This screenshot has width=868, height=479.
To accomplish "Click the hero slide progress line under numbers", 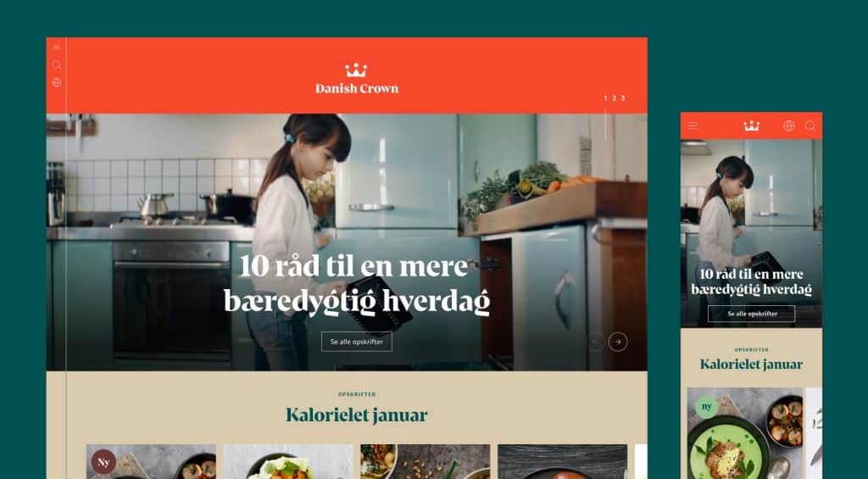I will coord(605,125).
